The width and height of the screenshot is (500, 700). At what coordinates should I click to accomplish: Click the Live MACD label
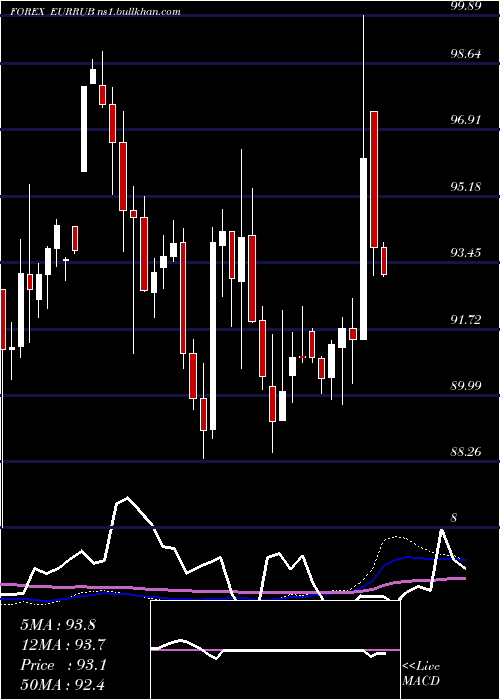[421, 673]
